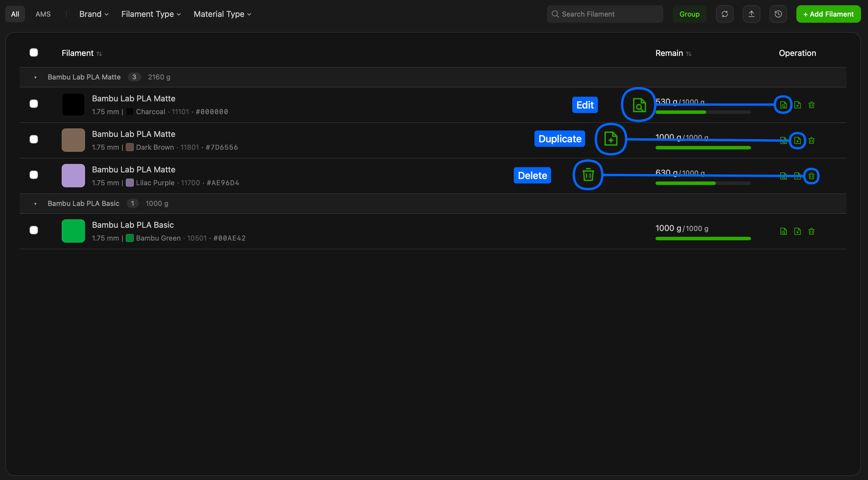Click the hex code '#7D6556'

pyautogui.click(x=222, y=147)
